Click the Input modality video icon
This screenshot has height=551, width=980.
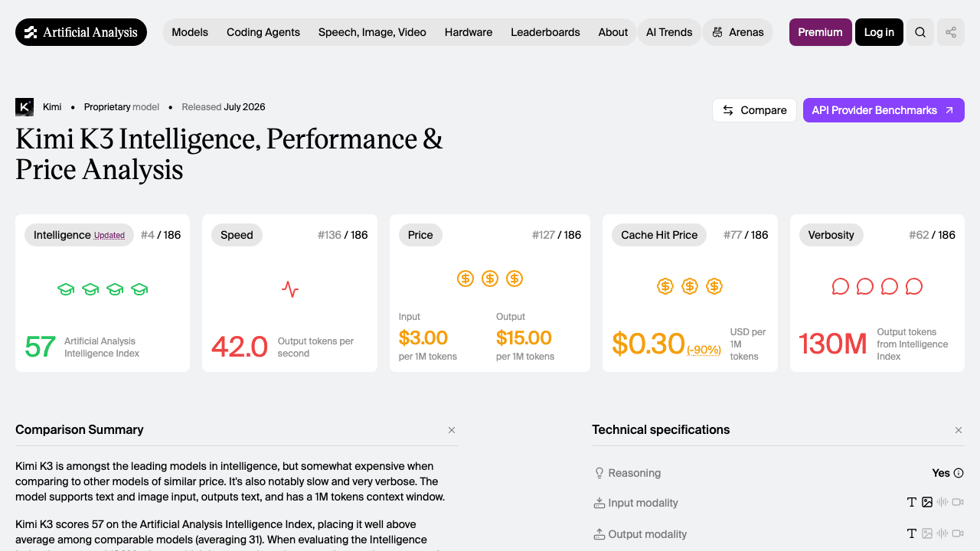point(958,502)
